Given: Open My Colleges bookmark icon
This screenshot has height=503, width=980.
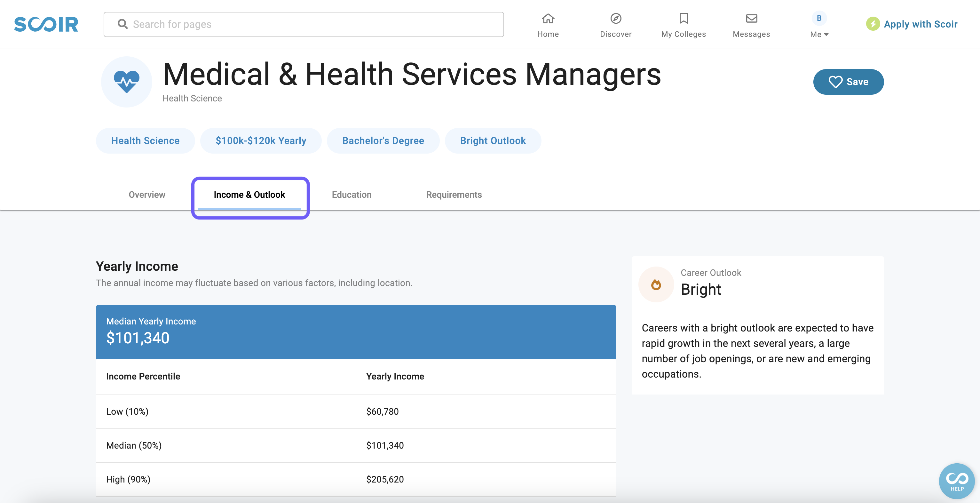Looking at the screenshot, I should (683, 18).
